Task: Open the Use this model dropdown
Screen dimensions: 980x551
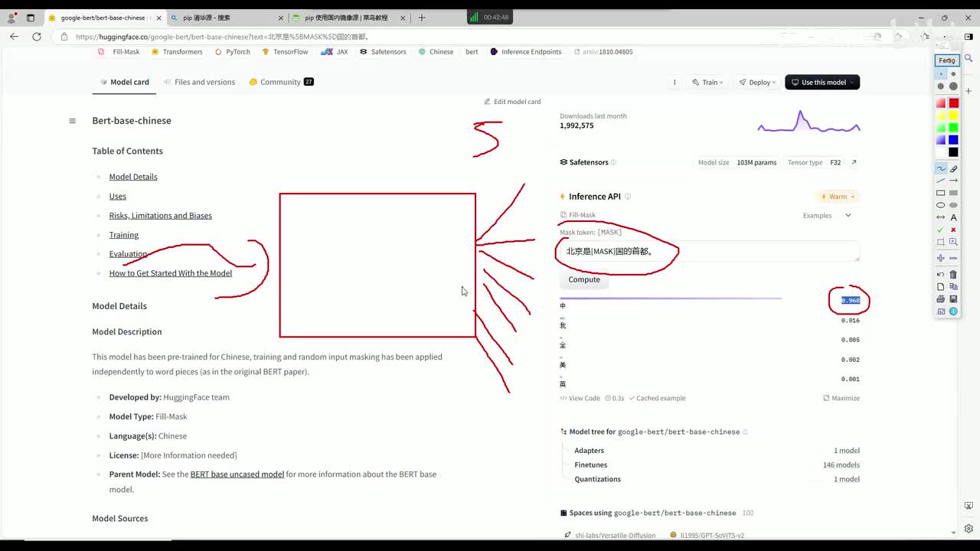Action: (822, 82)
